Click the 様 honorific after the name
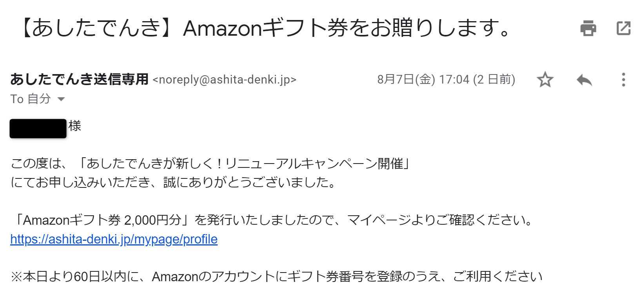This screenshot has height=300, width=644. 74,126
